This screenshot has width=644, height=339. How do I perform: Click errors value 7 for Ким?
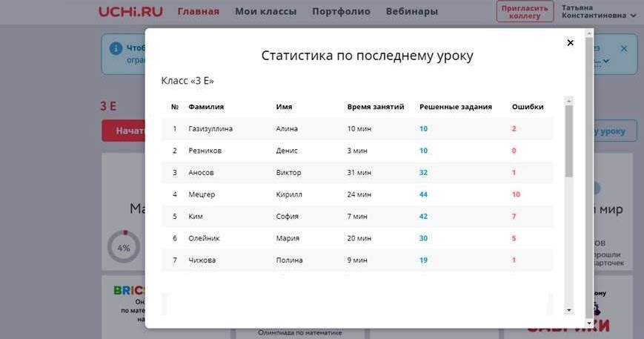coord(514,216)
